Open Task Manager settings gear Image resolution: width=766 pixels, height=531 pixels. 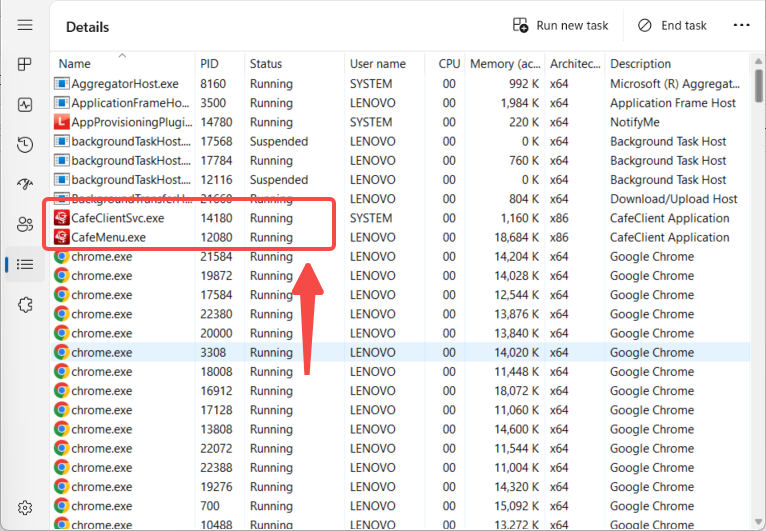click(25, 508)
